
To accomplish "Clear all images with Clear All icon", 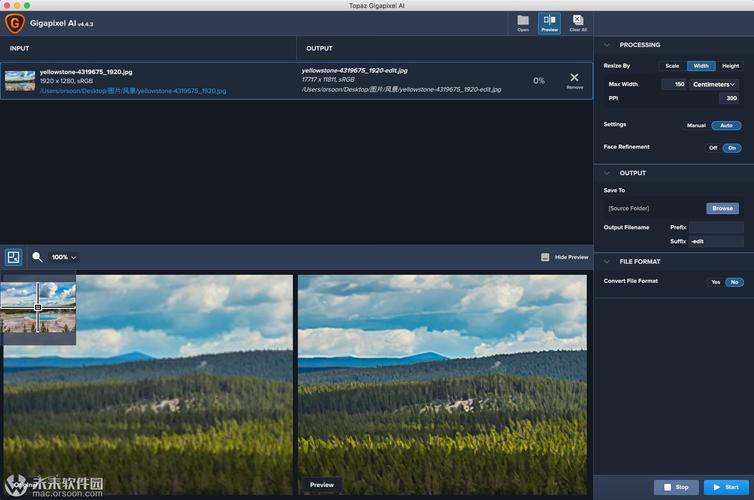I will [x=578, y=23].
